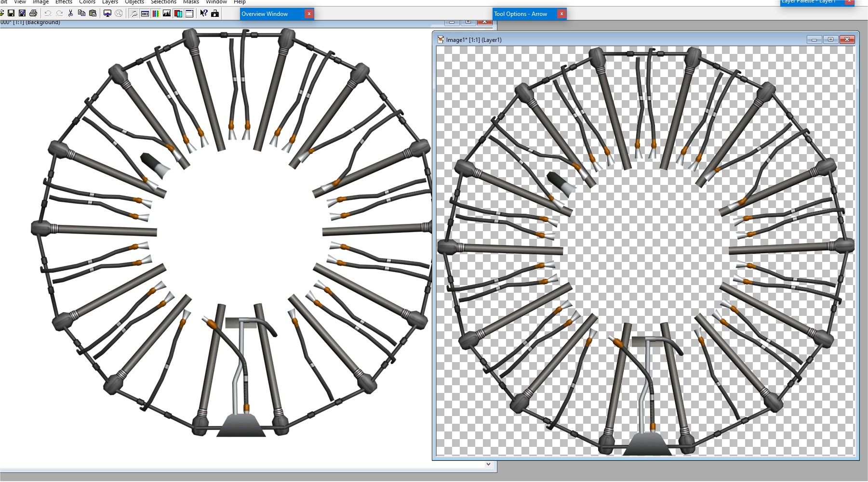The height and width of the screenshot is (482, 868).
Task: Toggle the Tool Palette window icon
Action: click(x=189, y=13)
